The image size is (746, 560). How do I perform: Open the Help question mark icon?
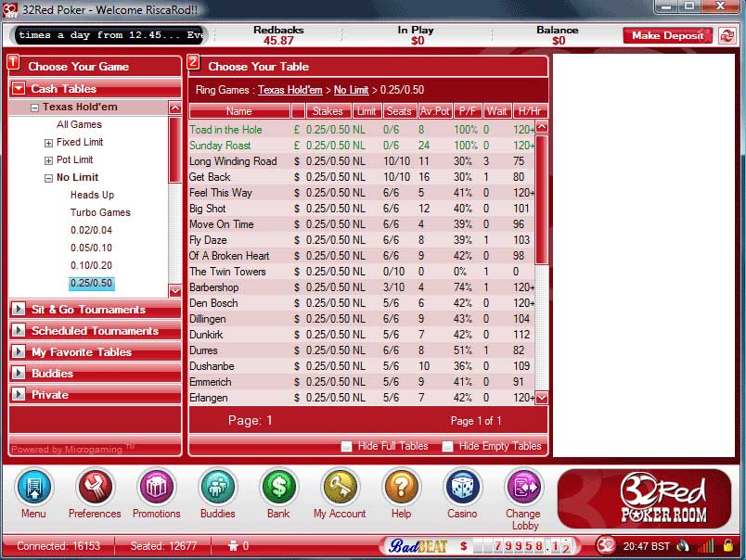pyautogui.click(x=401, y=487)
